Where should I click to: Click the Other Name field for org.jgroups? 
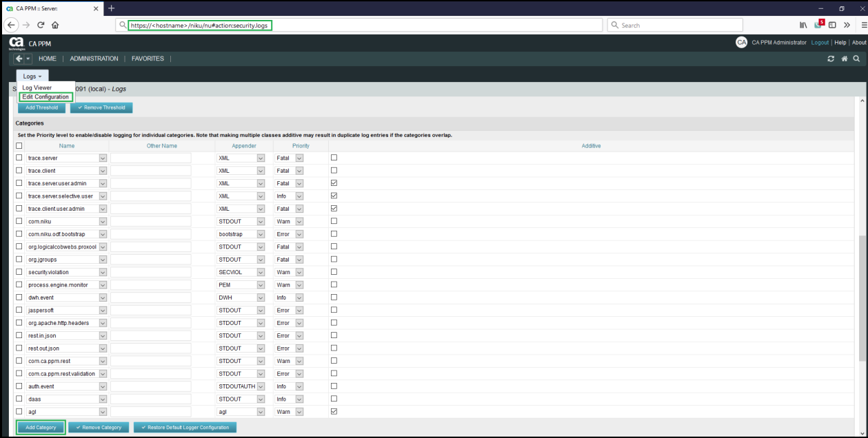point(151,260)
